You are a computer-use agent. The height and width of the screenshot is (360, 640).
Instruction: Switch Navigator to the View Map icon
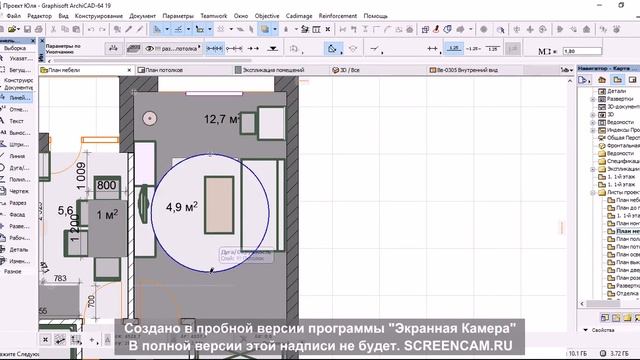617,80
